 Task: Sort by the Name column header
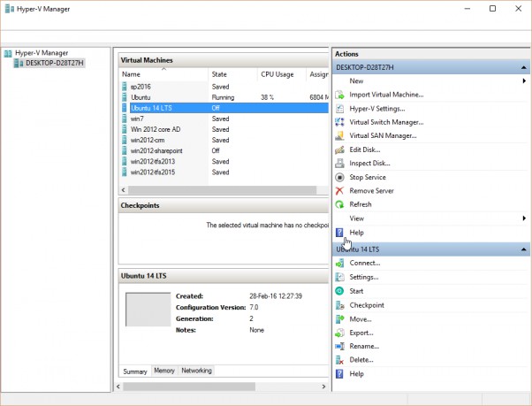point(163,74)
